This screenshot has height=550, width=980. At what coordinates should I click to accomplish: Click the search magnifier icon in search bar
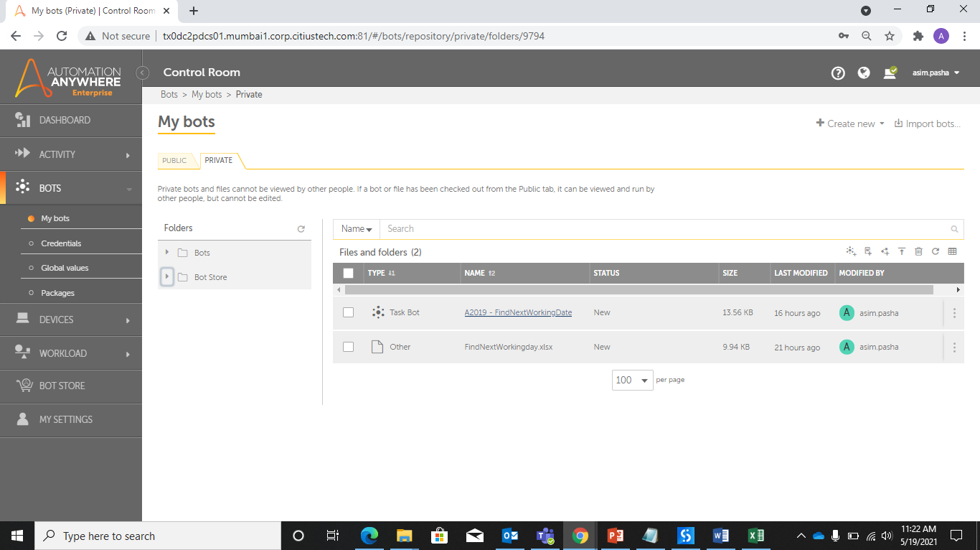pos(954,229)
